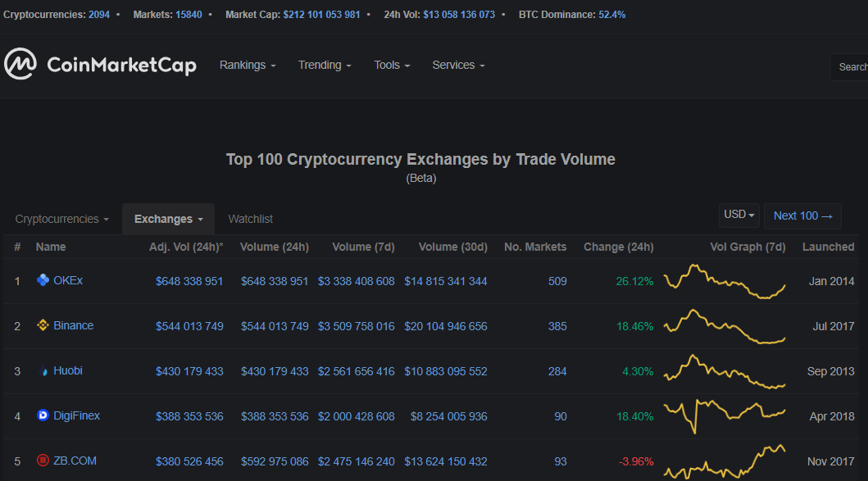Open the USD currency dropdown
This screenshot has height=481, width=868.
pos(739,215)
